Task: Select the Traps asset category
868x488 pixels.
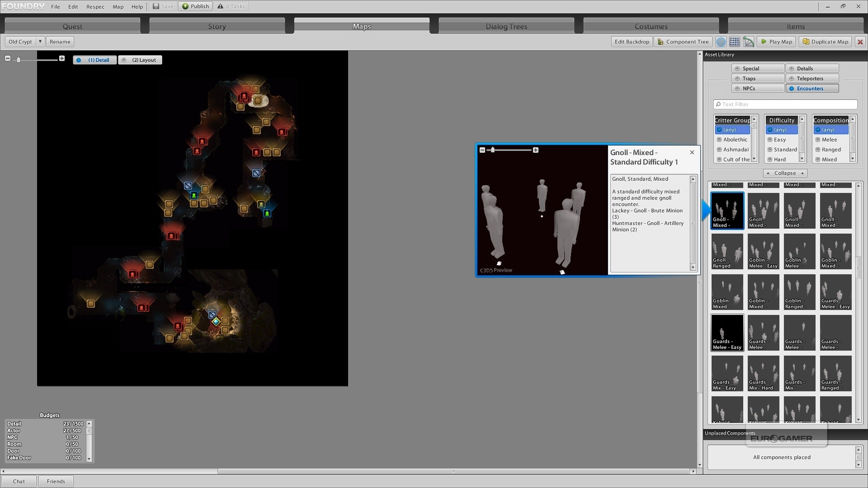Action: pyautogui.click(x=758, y=79)
